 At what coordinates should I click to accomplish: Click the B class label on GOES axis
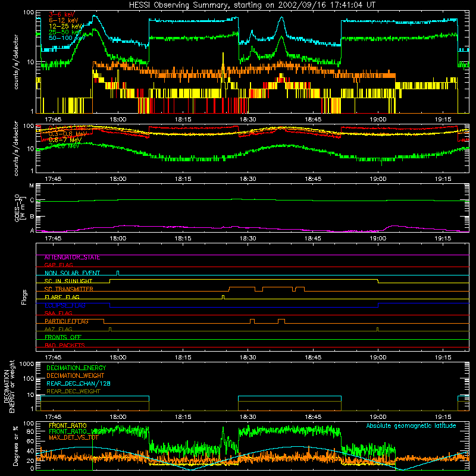pyautogui.click(x=32, y=217)
